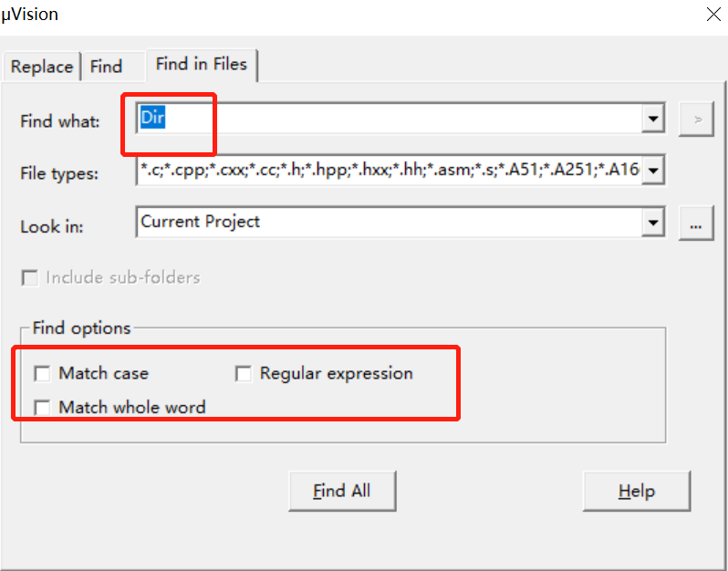Click the Look in Current Project field
The image size is (728, 571).
tap(389, 223)
